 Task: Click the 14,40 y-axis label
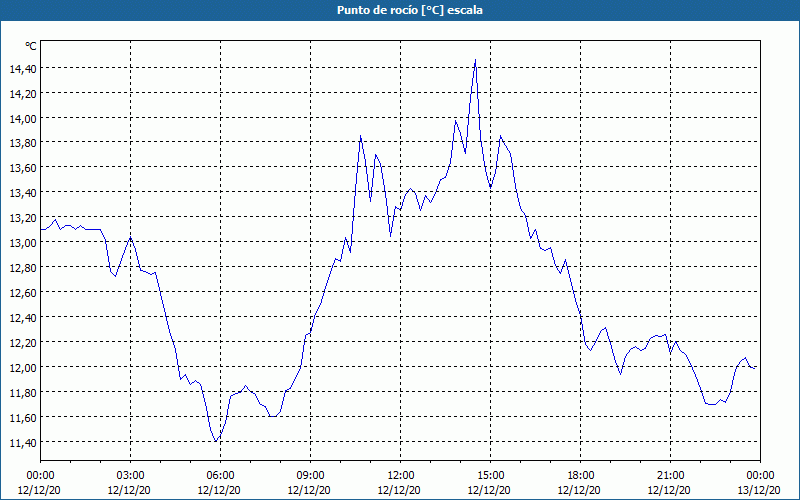(x=23, y=68)
